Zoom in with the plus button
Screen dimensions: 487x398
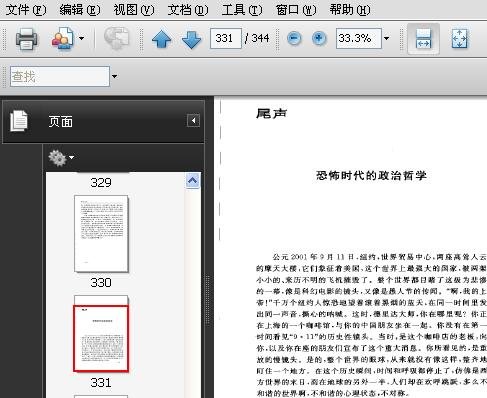tap(319, 38)
